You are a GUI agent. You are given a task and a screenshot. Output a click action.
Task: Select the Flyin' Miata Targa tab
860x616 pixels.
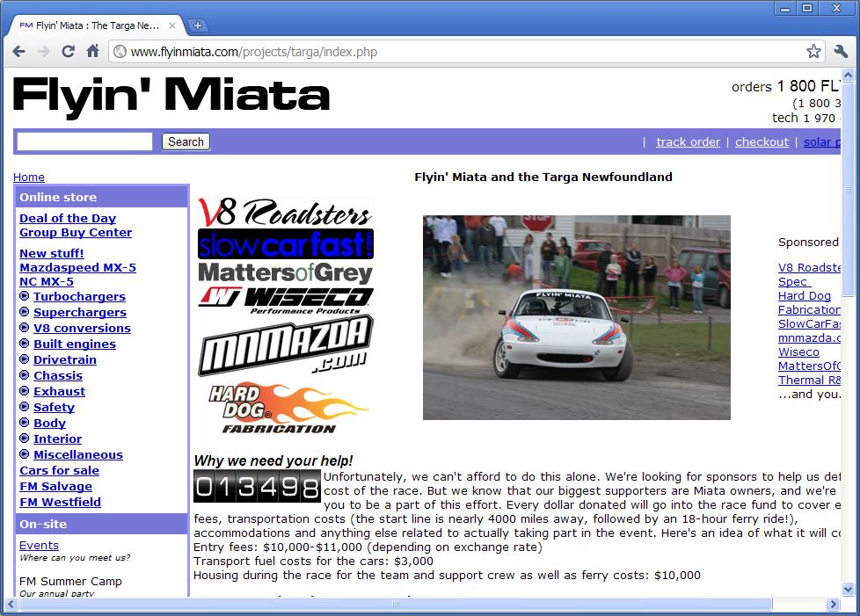[97, 25]
